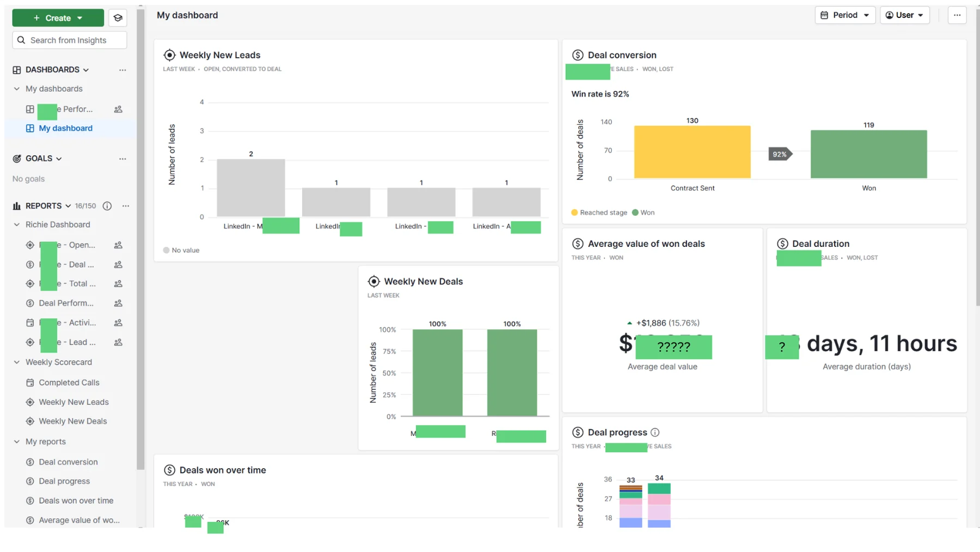The image size is (980, 552).
Task: Click Average value of won deals title
Action: click(646, 244)
